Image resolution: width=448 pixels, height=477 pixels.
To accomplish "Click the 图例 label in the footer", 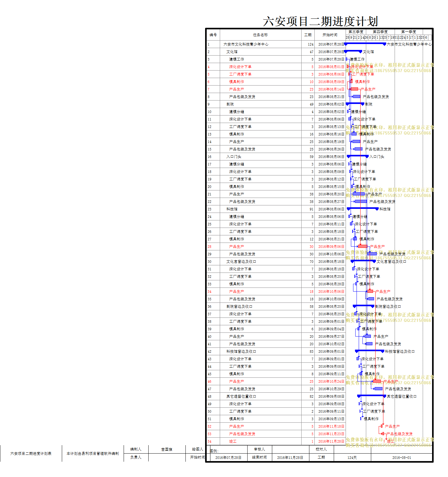I will point(214,451).
